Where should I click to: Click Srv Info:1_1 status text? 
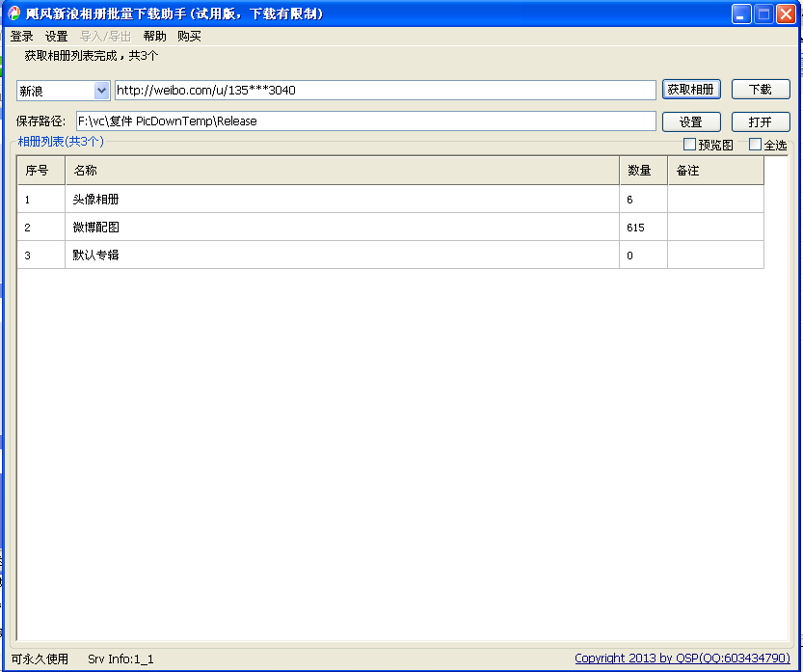120,659
